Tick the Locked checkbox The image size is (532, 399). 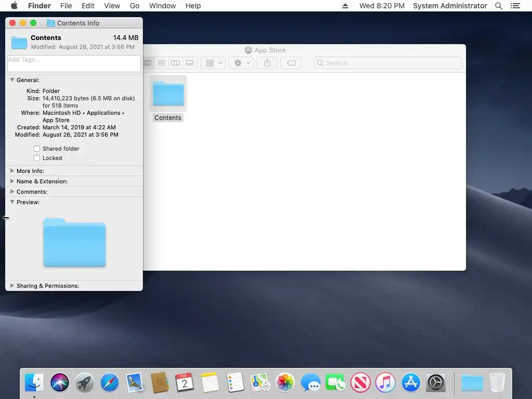tap(37, 158)
